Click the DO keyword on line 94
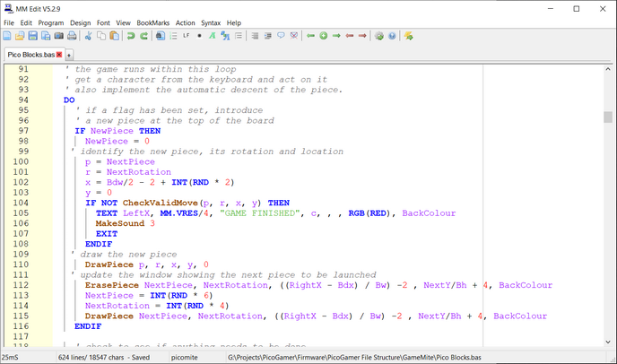Image resolution: width=617 pixels, height=364 pixels. click(x=69, y=100)
